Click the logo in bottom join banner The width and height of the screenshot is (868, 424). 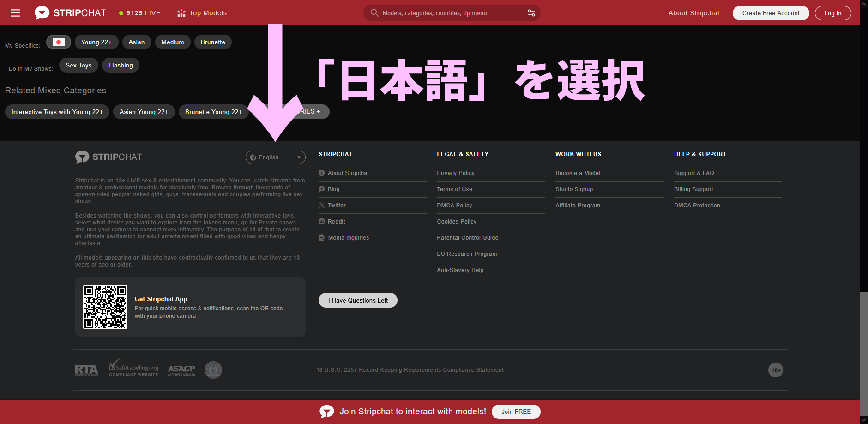(327, 412)
